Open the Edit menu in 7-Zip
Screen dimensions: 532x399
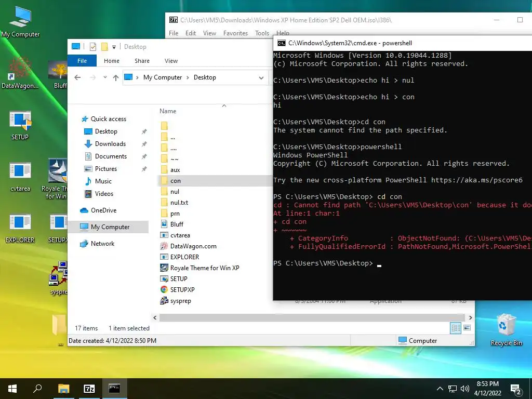(190, 33)
